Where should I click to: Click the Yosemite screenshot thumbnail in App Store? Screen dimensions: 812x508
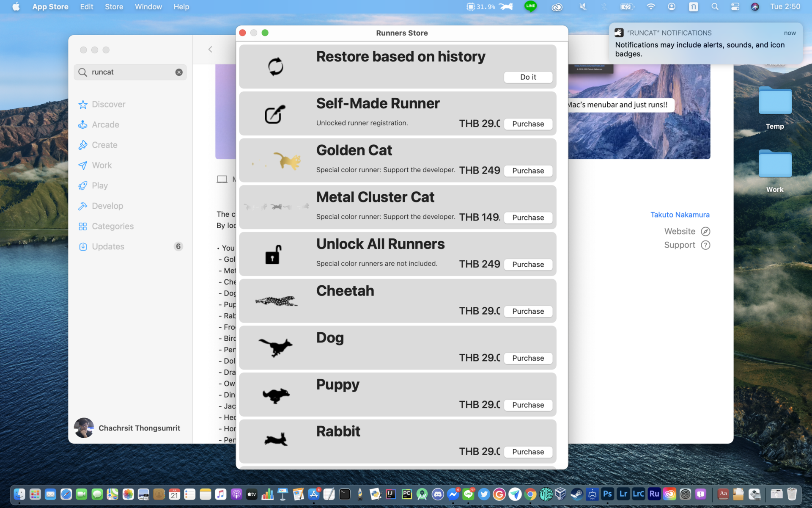[639, 112]
